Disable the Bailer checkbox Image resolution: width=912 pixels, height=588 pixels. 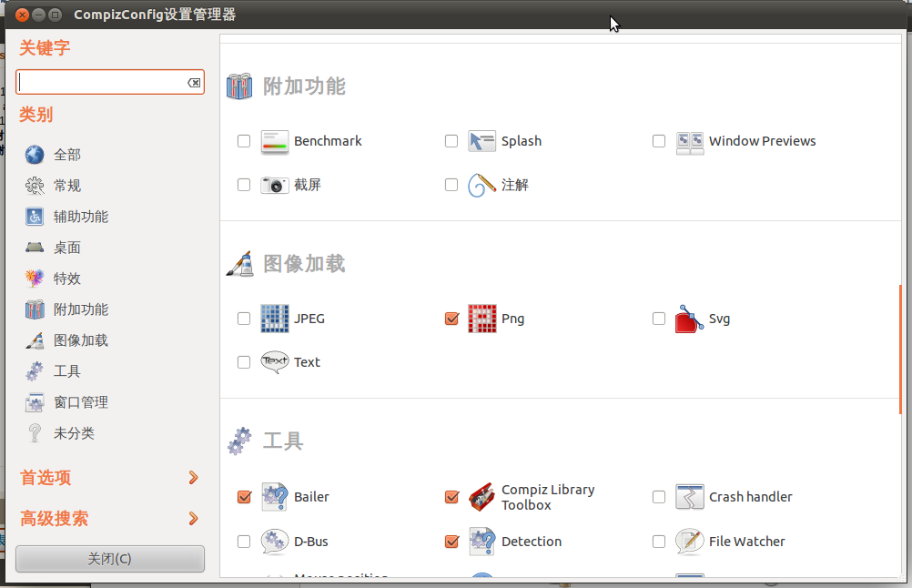tap(244, 497)
